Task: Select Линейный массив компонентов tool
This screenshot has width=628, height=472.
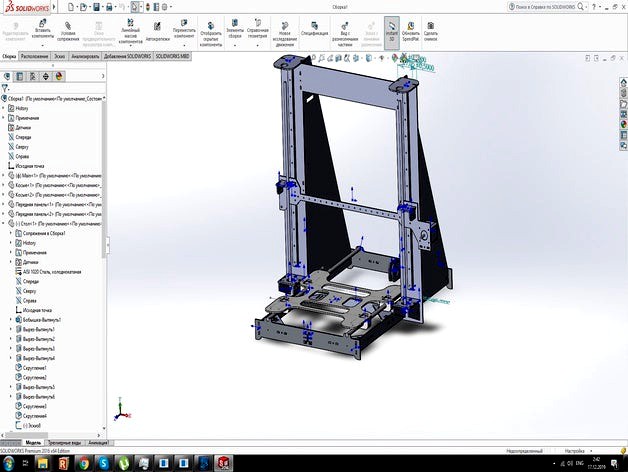Action: point(130,30)
